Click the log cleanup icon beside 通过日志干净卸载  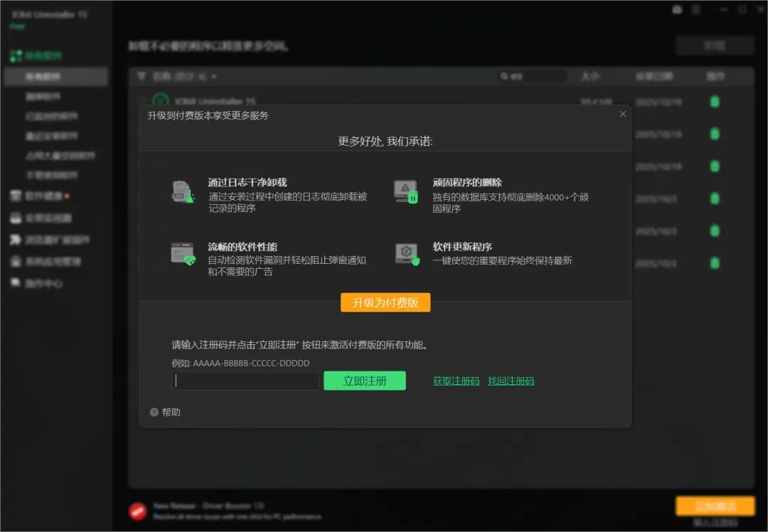click(183, 192)
